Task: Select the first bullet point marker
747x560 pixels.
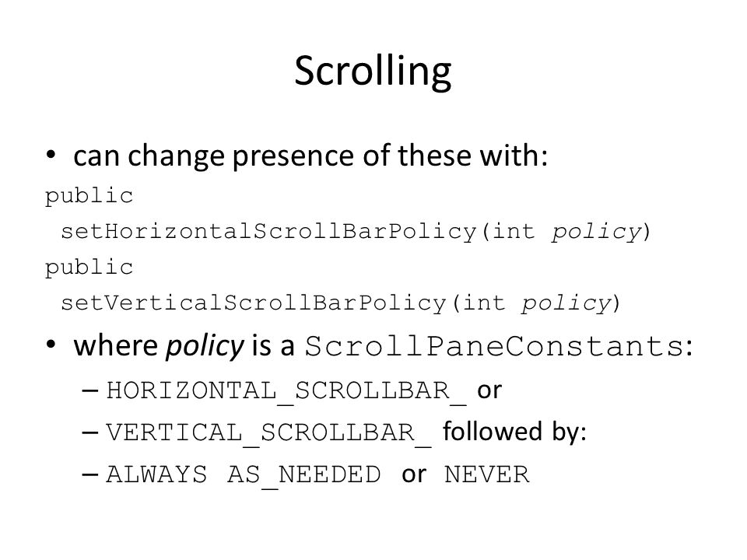Action: (x=51, y=155)
